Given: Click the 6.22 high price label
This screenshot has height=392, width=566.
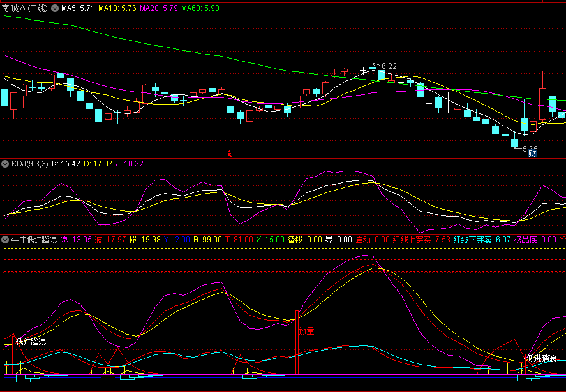Looking at the screenshot, I should pyautogui.click(x=389, y=66).
